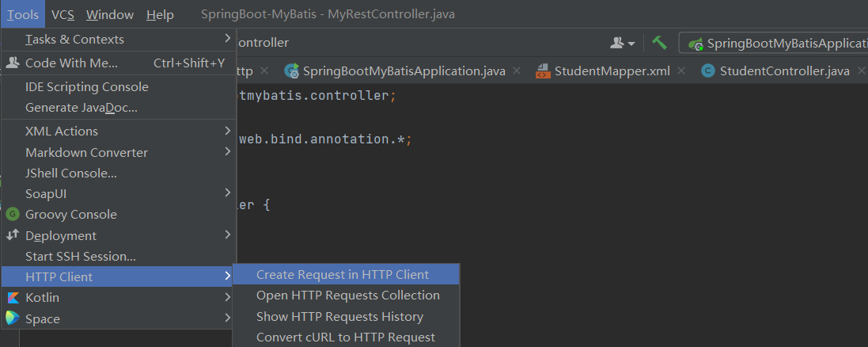Open Deployment submenu
Image resolution: width=868 pixels, height=347 pixels.
[x=119, y=235]
